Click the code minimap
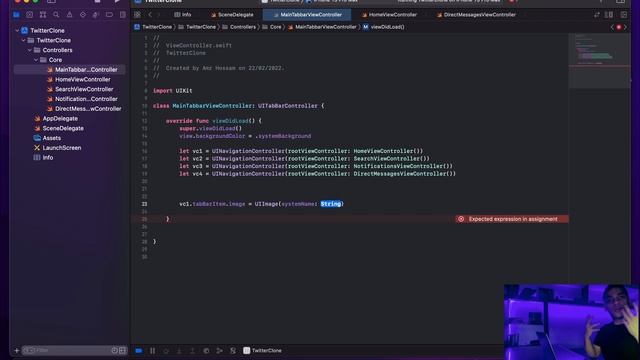This screenshot has height=360, width=640. point(600,60)
